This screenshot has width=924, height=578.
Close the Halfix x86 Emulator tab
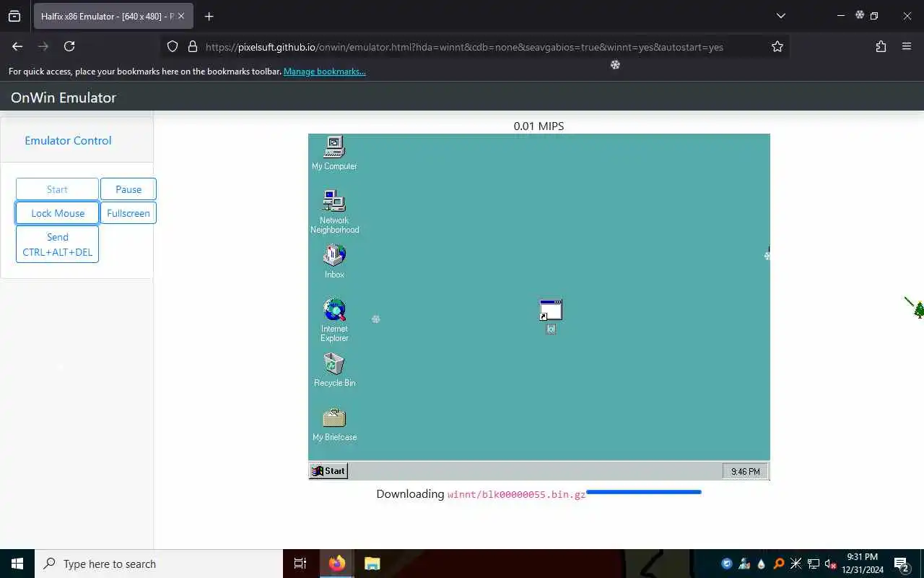181,16
